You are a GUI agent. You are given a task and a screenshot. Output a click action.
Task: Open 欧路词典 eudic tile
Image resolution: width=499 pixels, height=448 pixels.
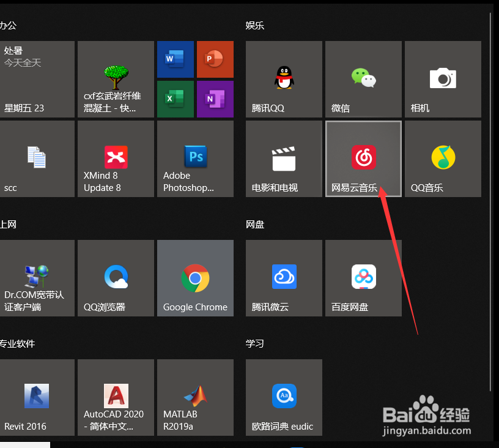coord(284,398)
